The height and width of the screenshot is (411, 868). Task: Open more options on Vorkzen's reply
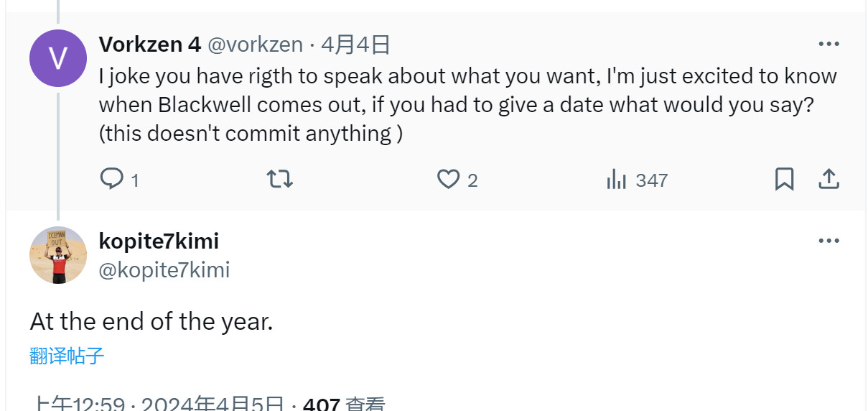click(x=829, y=45)
